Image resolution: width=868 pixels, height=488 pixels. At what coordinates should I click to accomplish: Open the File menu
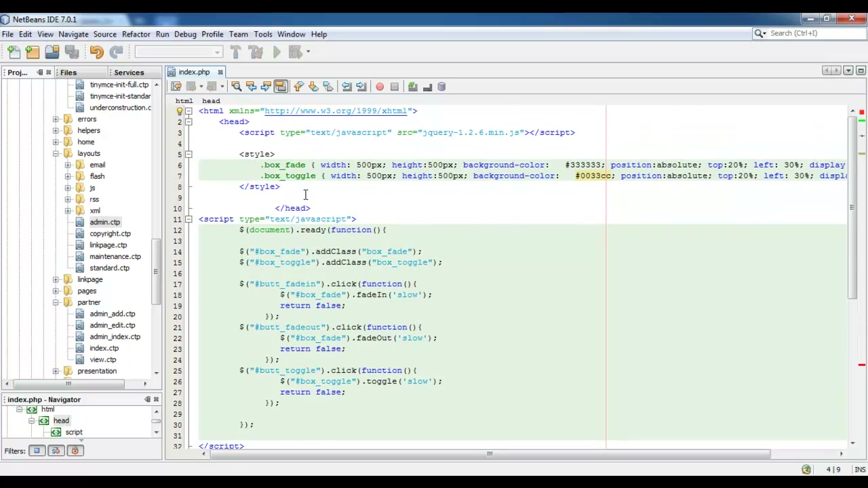click(7, 34)
